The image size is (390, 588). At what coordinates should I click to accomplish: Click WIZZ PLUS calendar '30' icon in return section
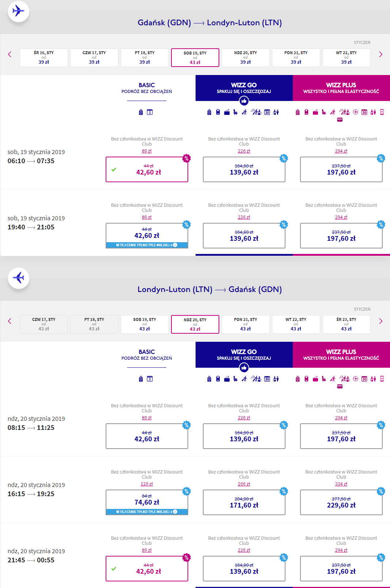364,379
